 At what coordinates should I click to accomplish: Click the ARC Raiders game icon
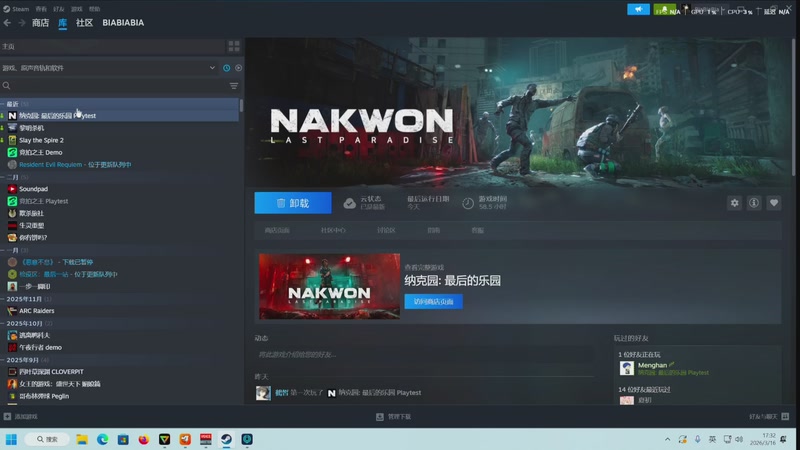[12, 311]
